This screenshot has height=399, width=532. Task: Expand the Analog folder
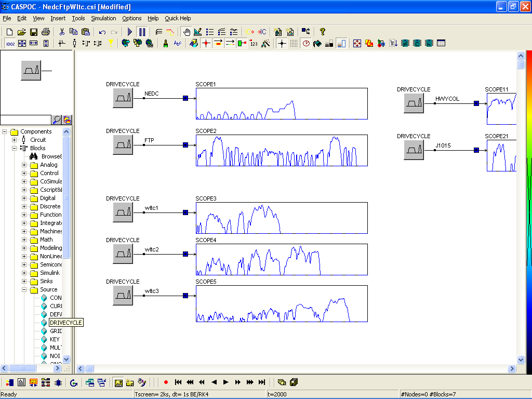point(24,165)
